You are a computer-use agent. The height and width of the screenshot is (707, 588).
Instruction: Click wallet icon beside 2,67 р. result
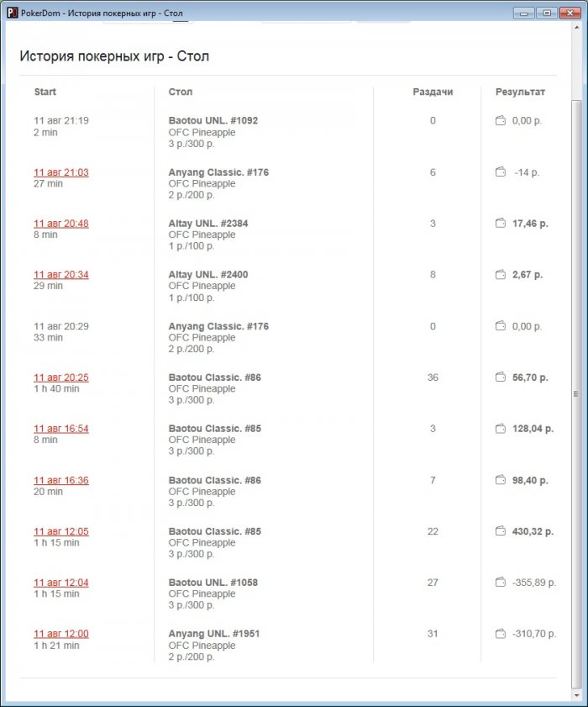tap(501, 275)
